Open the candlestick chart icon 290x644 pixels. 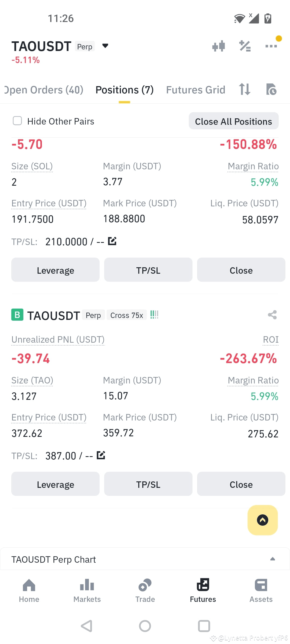[x=219, y=46]
